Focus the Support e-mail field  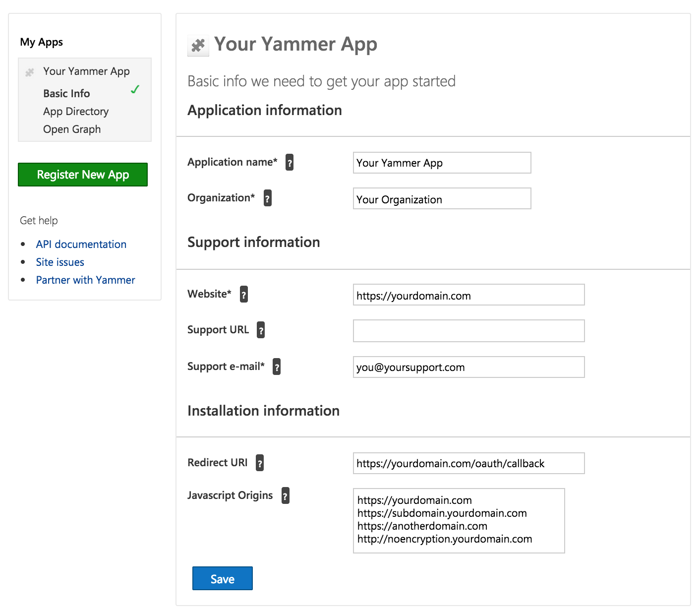pyautogui.click(x=469, y=367)
